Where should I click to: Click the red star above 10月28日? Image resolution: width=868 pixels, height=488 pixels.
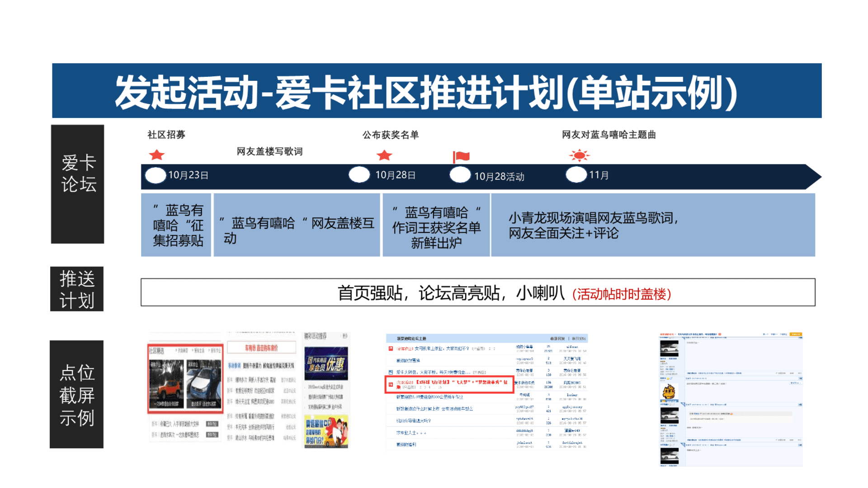pyautogui.click(x=384, y=155)
